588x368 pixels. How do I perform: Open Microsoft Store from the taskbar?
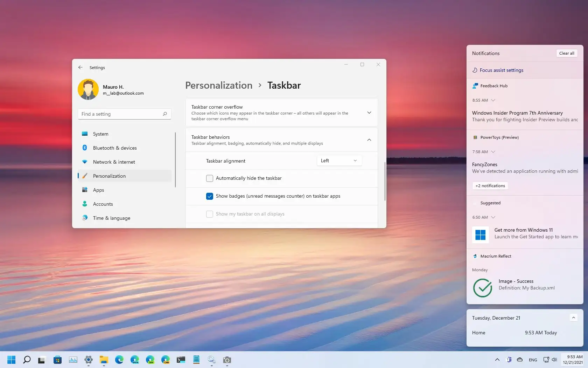pyautogui.click(x=58, y=360)
